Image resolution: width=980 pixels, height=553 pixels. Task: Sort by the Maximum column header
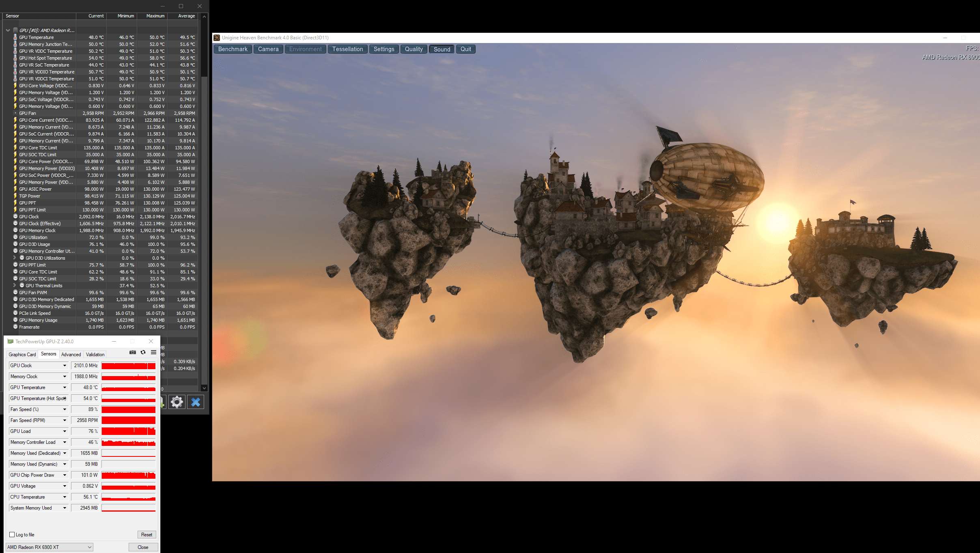[x=152, y=16]
